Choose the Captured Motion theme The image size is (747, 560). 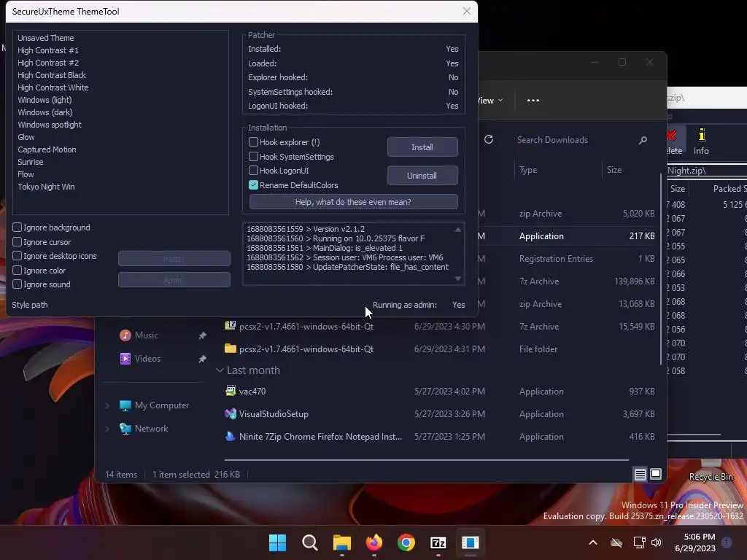click(x=47, y=149)
